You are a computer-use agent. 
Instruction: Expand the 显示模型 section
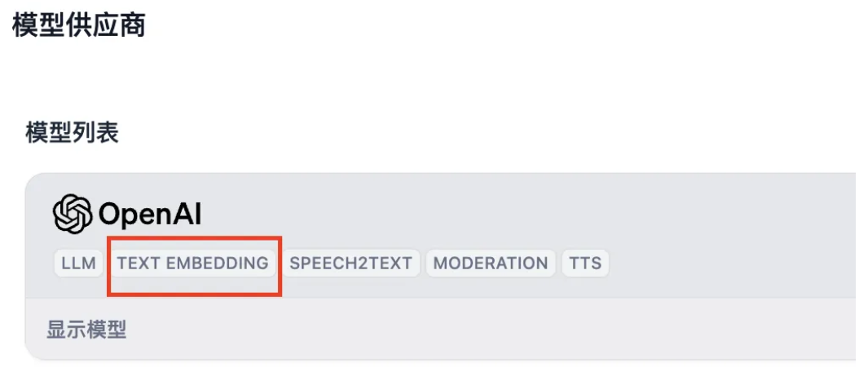tap(86, 330)
